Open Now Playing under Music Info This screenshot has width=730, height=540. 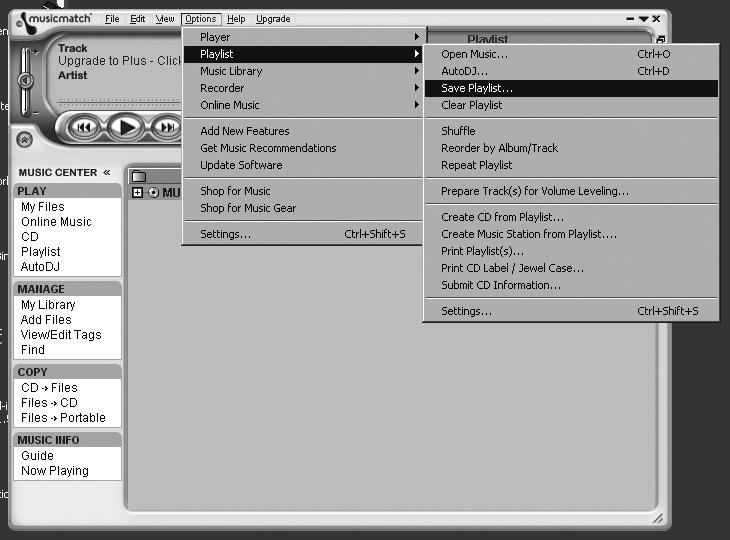click(55, 471)
